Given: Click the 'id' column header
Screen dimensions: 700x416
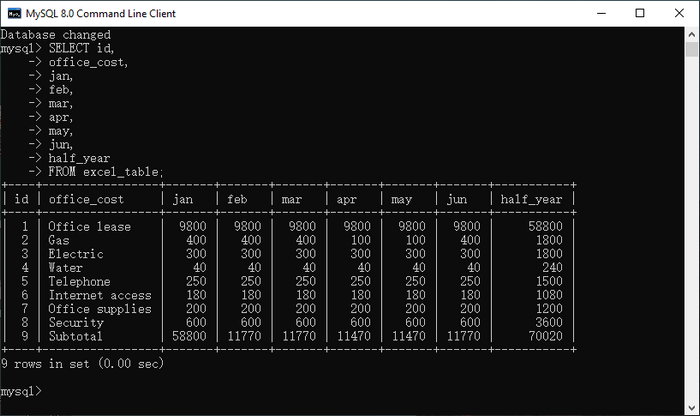Looking at the screenshot, I should point(21,199).
